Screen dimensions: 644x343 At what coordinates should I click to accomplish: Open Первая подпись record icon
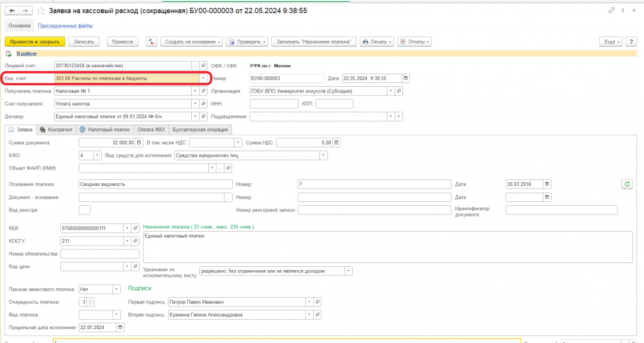[x=318, y=302]
